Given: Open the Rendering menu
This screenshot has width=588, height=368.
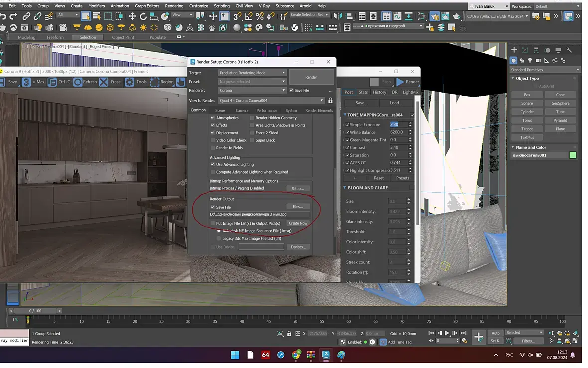Looking at the screenshot, I should 174,6.
